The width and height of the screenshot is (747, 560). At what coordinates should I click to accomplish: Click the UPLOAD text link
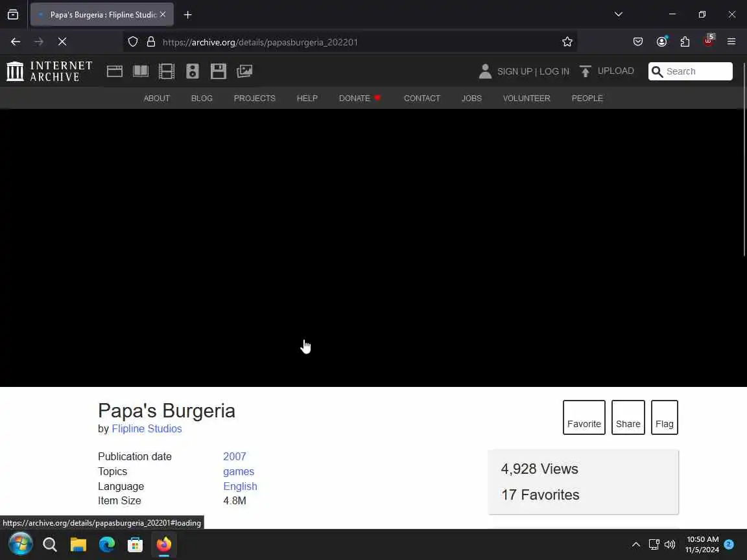[x=615, y=71]
